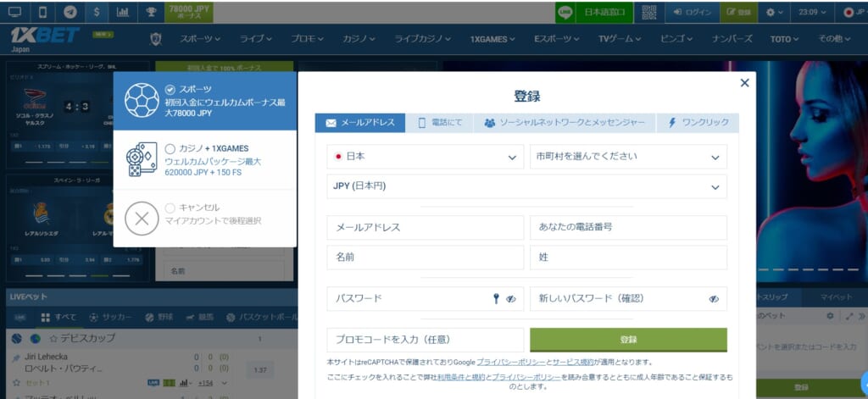Open the desktop app monitor icon
Image resolution: width=868 pixels, height=399 pixels.
(15, 12)
